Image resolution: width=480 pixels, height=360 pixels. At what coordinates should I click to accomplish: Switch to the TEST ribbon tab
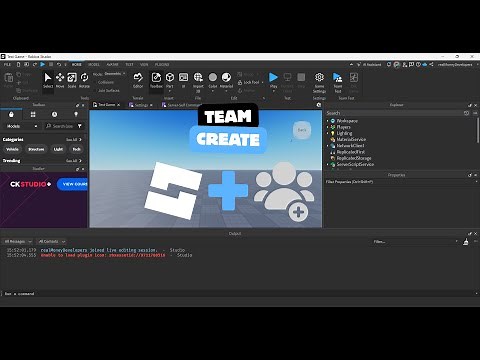[x=129, y=64]
